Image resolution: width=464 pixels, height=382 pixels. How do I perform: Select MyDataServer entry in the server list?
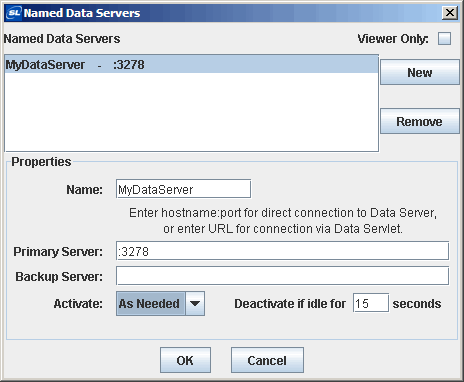coord(192,64)
